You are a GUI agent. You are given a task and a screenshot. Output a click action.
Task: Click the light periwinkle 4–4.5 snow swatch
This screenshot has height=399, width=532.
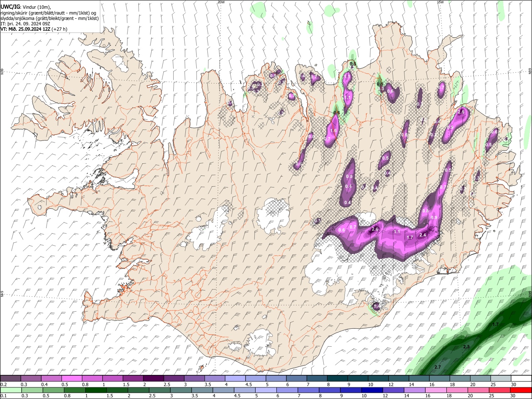[x=235, y=379]
